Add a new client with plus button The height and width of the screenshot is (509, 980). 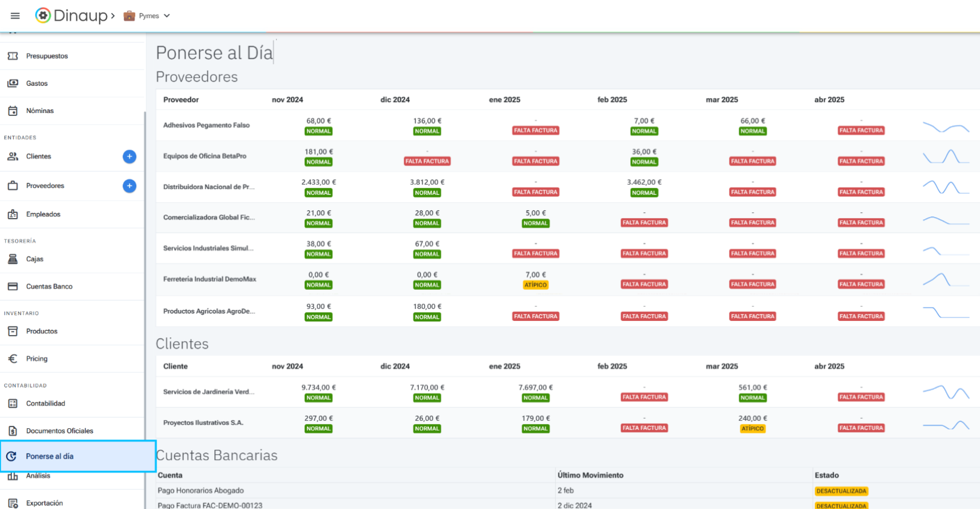pyautogui.click(x=129, y=156)
